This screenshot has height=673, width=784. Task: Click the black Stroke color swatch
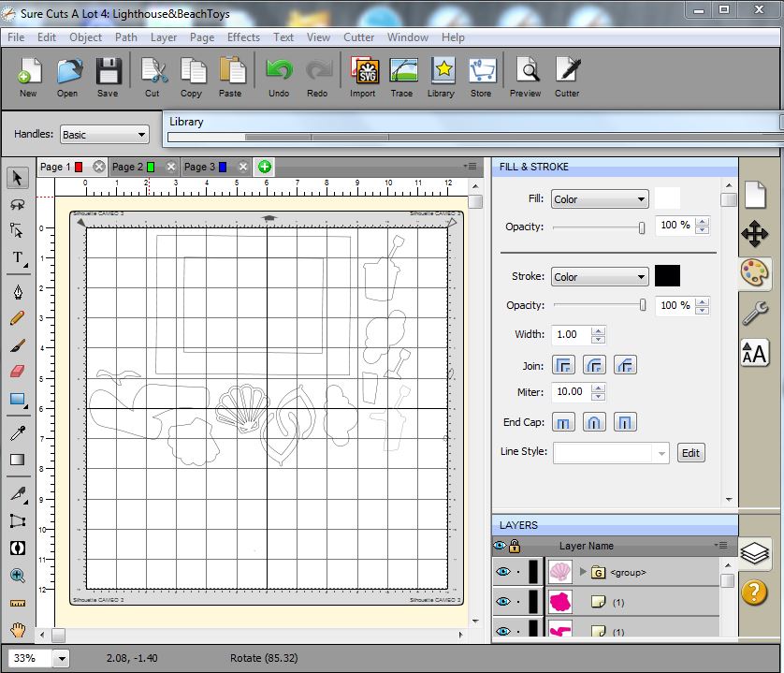coord(667,276)
